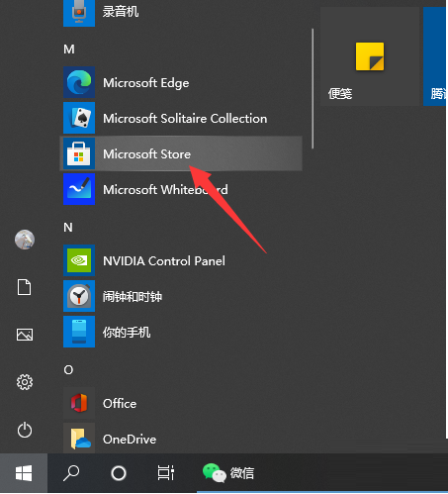Screen dimensions: 448x494
Task: Click the N letter group header
Action: pos(68,228)
